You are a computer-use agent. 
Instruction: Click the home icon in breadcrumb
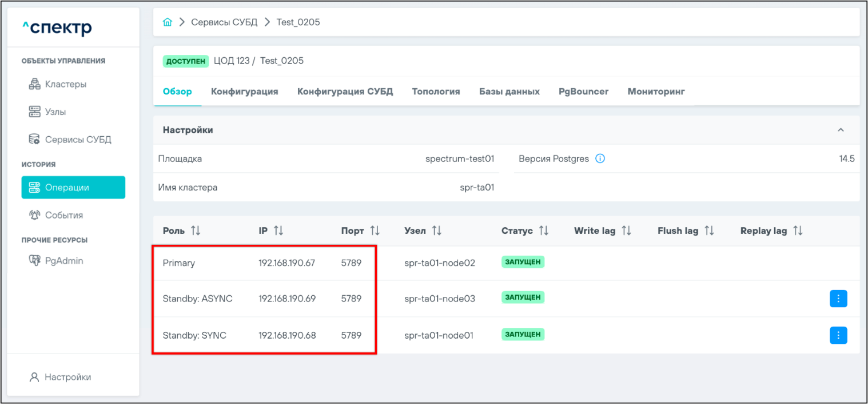tap(168, 22)
